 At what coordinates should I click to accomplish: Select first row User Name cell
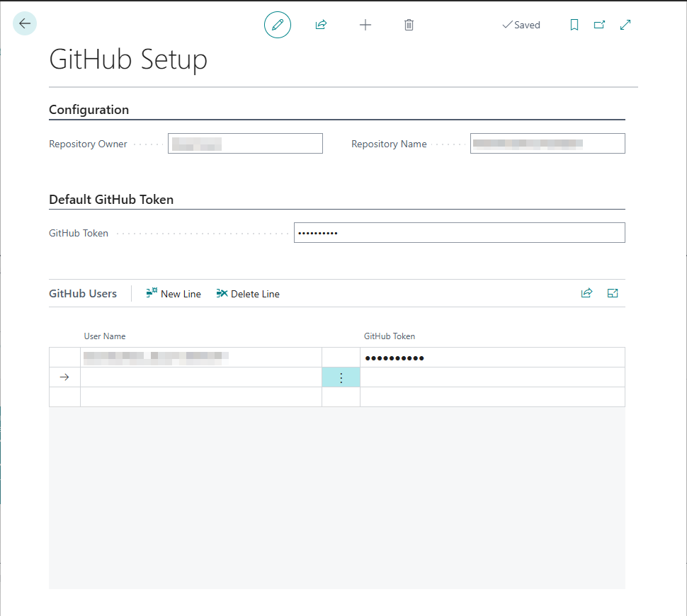coord(201,358)
